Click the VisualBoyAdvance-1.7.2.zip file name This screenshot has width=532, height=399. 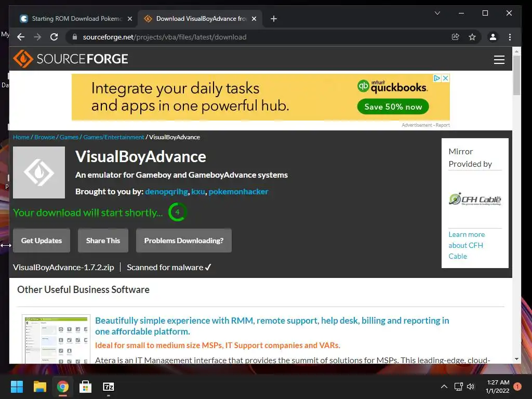point(63,268)
